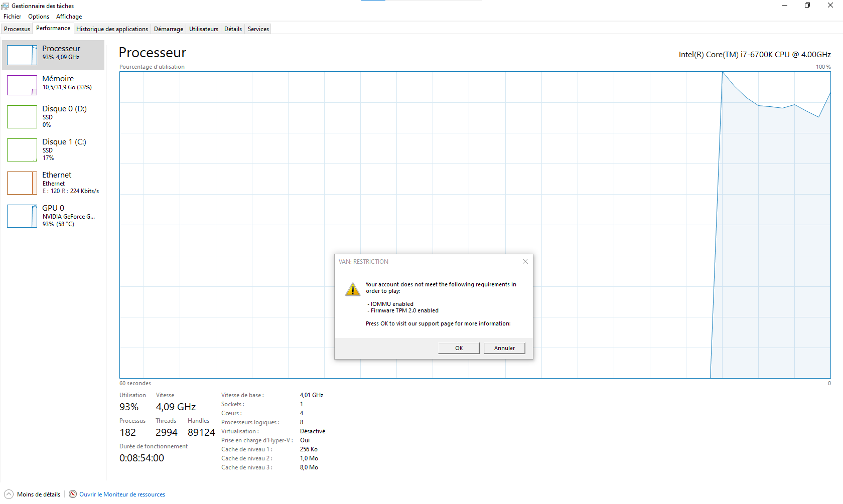Select the Performance tab

click(53, 28)
